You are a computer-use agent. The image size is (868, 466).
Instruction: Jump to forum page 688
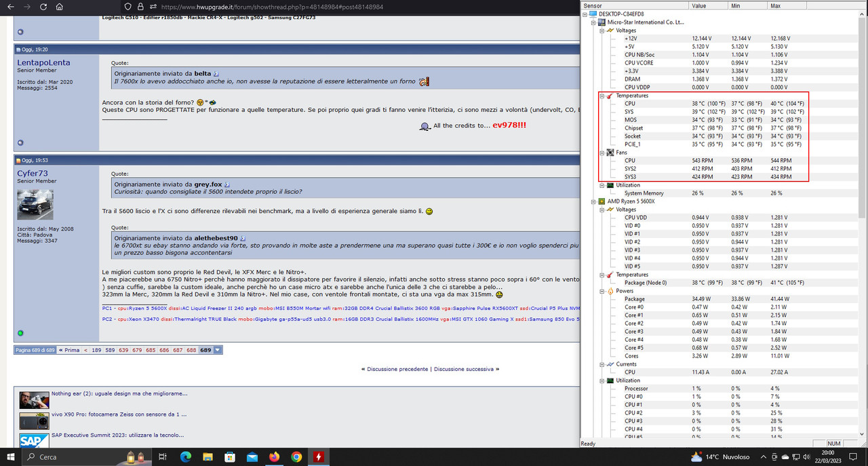[x=191, y=350]
